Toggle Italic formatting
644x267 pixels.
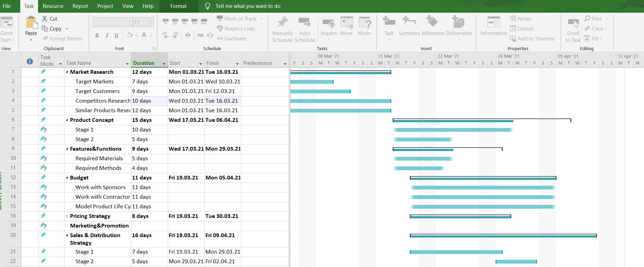point(107,35)
